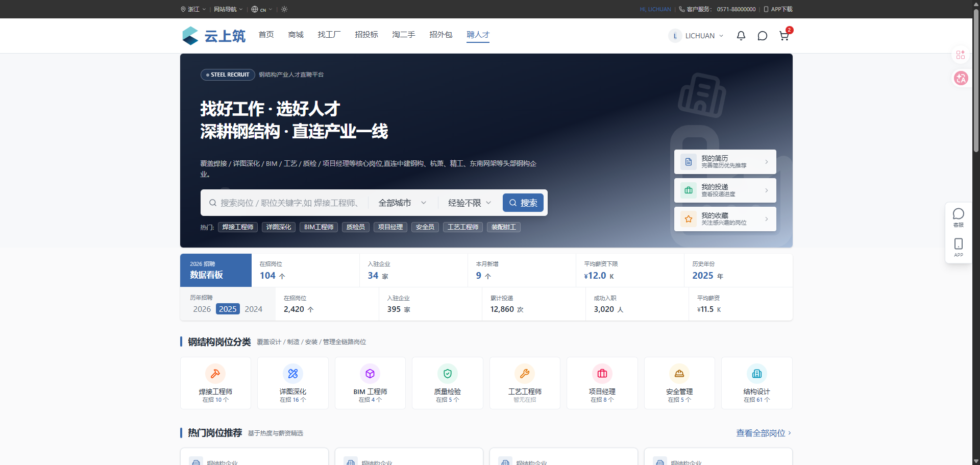The image size is (980, 465).
Task: Click the blue 搜索 button
Action: click(x=523, y=203)
